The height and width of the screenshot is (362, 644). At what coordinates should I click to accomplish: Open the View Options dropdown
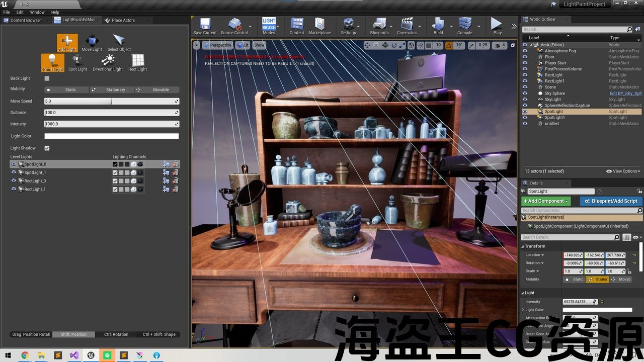click(x=623, y=171)
